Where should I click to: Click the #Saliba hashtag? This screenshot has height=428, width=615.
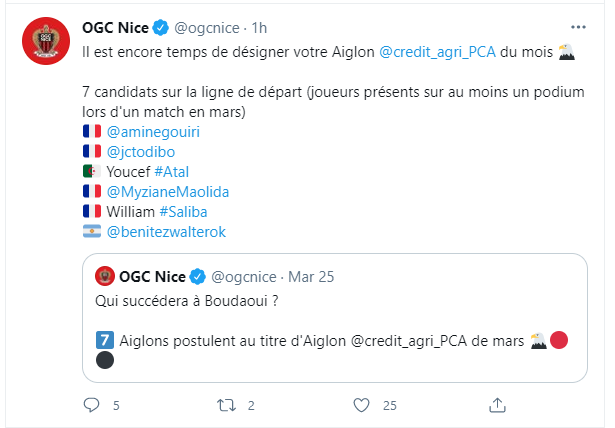[183, 212]
